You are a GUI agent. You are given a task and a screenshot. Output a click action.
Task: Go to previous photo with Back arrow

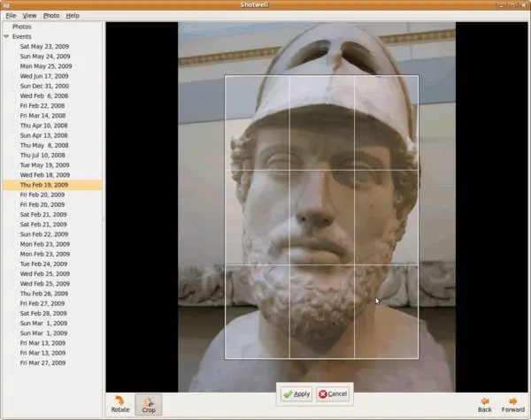484,402
